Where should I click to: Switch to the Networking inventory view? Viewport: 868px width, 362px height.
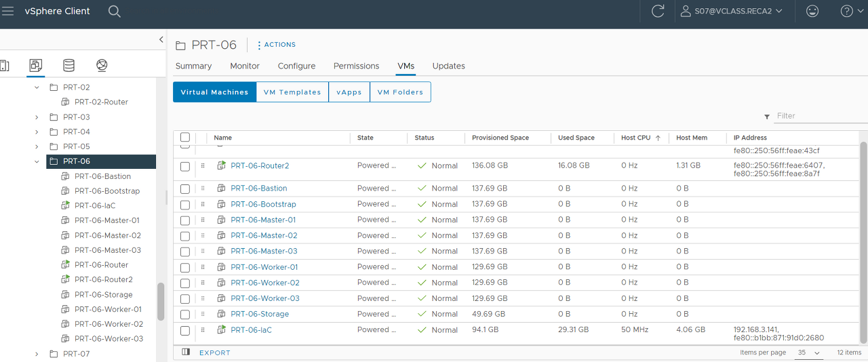coord(102,65)
